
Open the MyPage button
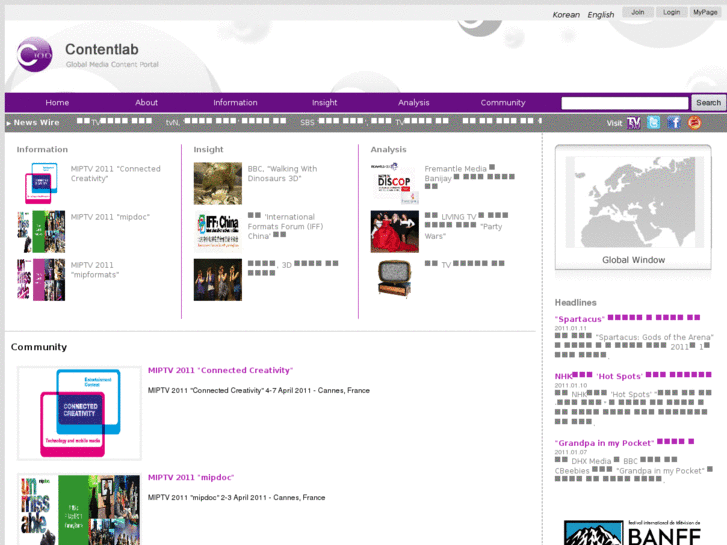[x=705, y=13]
